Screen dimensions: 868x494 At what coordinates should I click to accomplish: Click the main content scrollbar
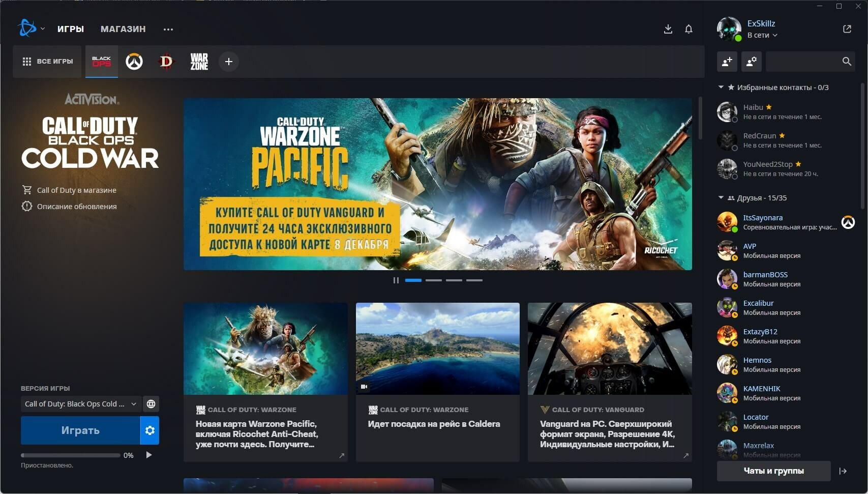700,119
